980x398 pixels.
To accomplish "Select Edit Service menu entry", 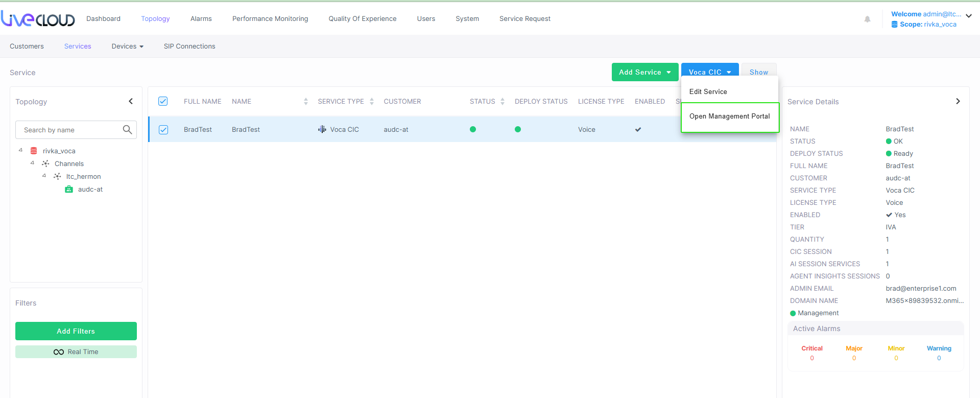I will pos(708,92).
